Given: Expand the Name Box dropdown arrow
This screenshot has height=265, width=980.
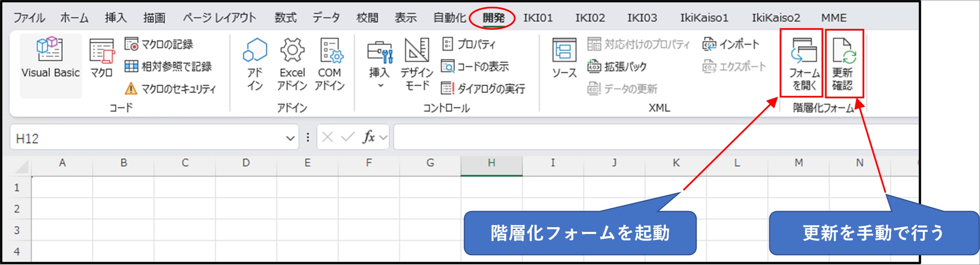Looking at the screenshot, I should tap(290, 138).
